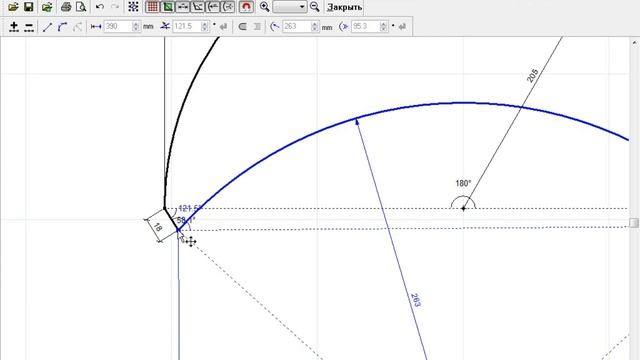The image size is (640, 360).
Task: Click the Open file folder icon
Action: point(13,7)
